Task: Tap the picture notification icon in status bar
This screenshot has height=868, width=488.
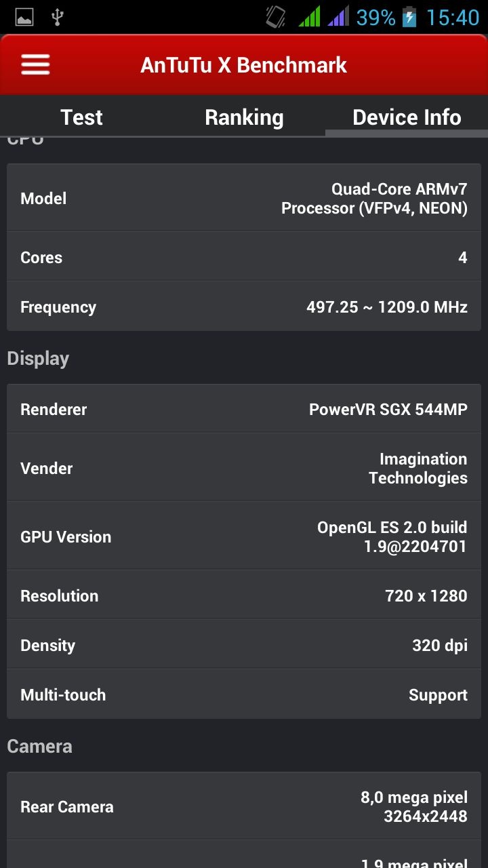Action: 24,17
